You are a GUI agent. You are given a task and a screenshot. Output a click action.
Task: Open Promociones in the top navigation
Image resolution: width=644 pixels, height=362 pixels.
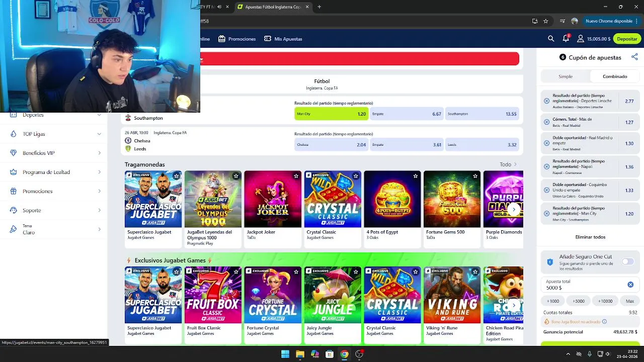tap(237, 39)
